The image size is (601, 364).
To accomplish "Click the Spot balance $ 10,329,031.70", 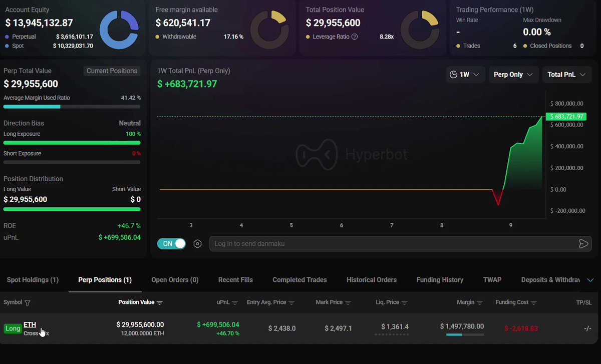I will (x=73, y=46).
